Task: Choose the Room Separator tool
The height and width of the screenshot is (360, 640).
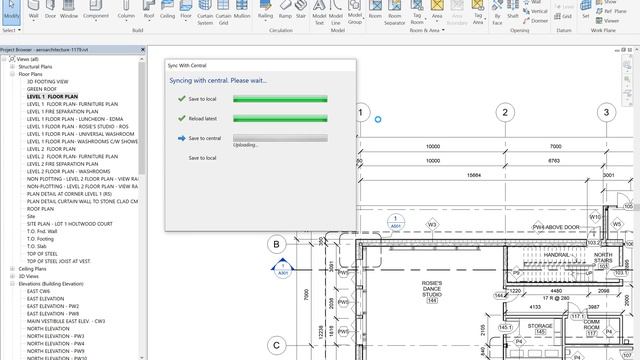Action: pyautogui.click(x=395, y=13)
